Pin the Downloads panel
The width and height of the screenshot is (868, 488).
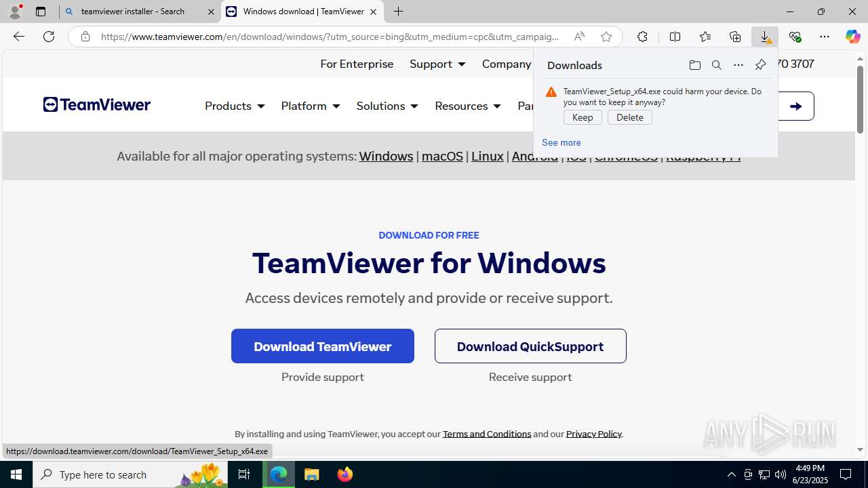pyautogui.click(x=760, y=65)
